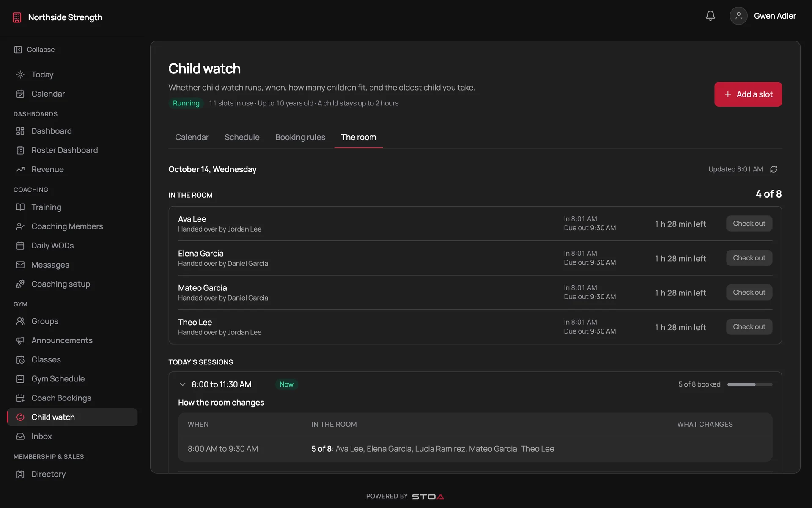Open the Booking rules tab
The width and height of the screenshot is (812, 508).
tap(300, 137)
